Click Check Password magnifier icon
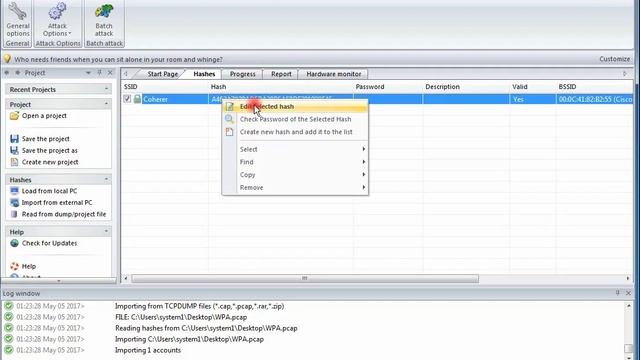Screen dimensions: 640x360 229,119
